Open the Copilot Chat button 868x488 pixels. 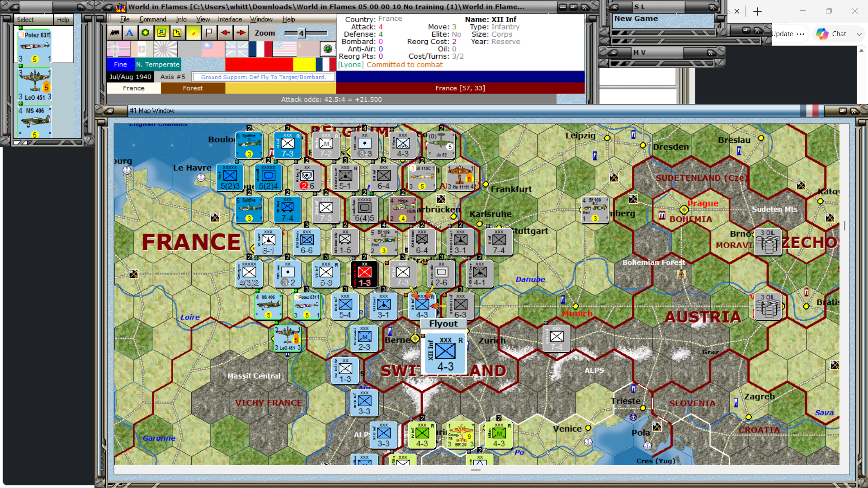(x=831, y=34)
